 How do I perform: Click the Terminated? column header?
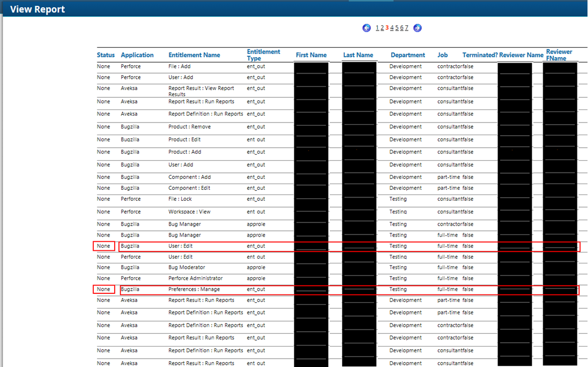click(x=480, y=55)
